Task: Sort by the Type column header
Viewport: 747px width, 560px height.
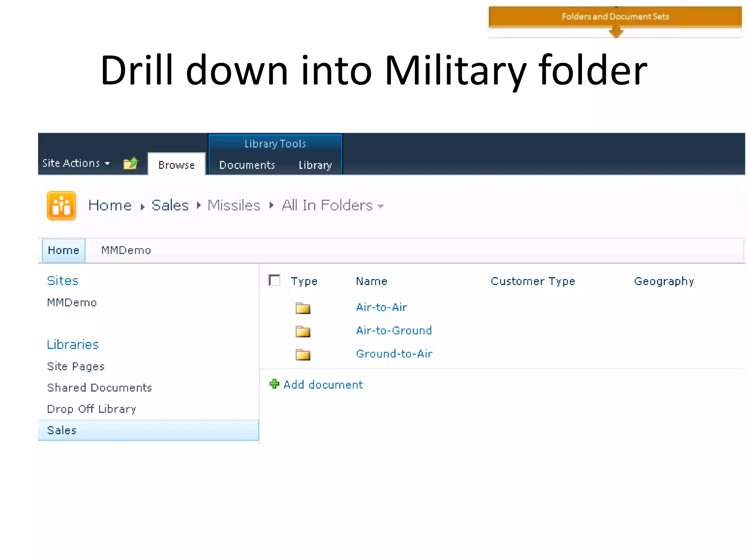Action: click(x=304, y=281)
